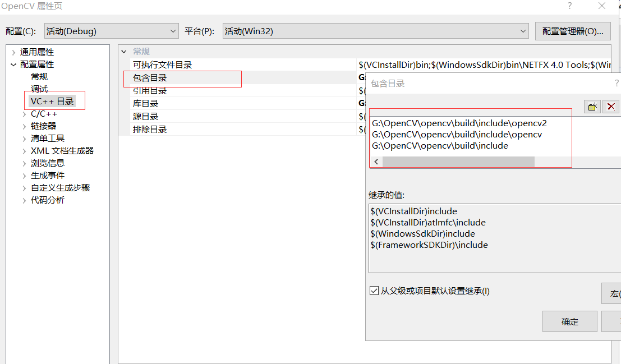The height and width of the screenshot is (364, 621).
Task: Click the 配置管理器(O) button
Action: point(573,31)
